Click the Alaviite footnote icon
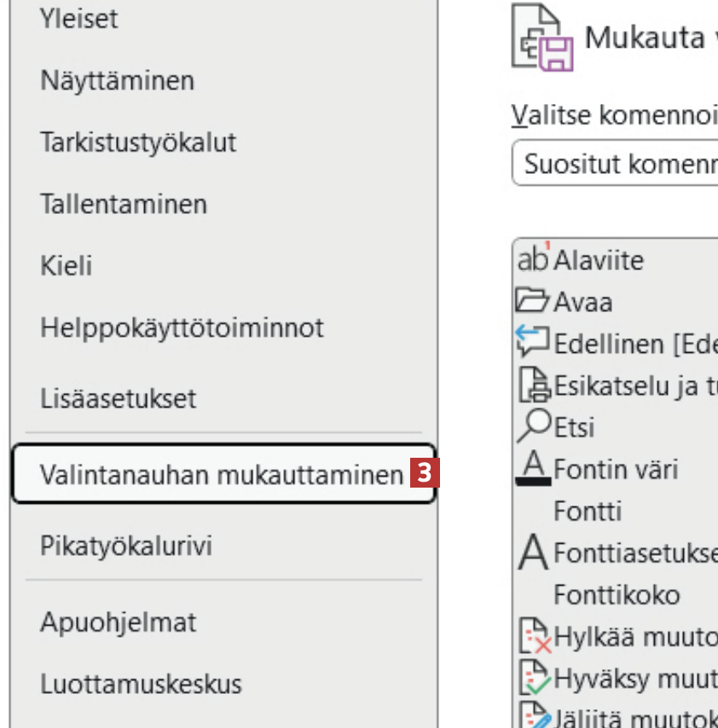 [x=534, y=258]
